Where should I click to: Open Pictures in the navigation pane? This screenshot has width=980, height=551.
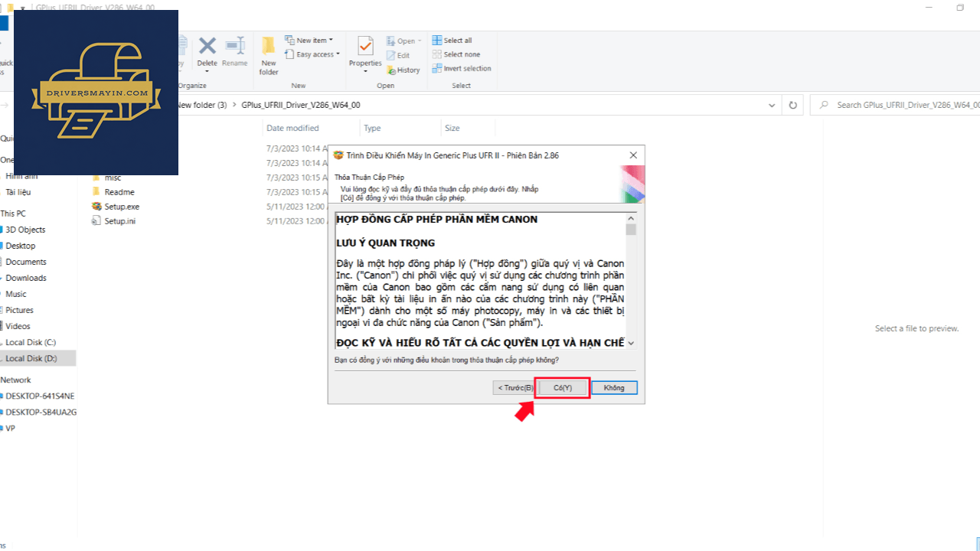(x=19, y=310)
